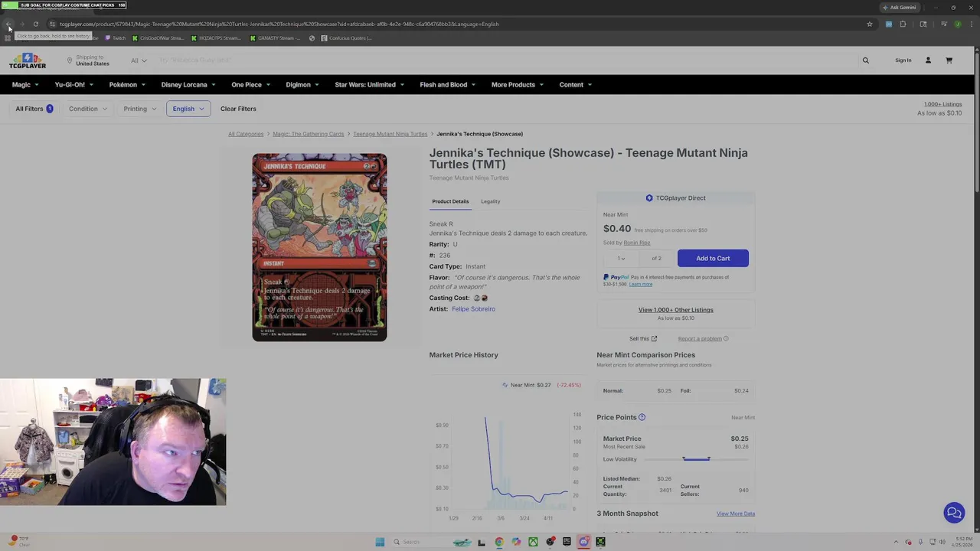This screenshot has height=551, width=980.
Task: Click Price Points info icon
Action: pyautogui.click(x=642, y=418)
